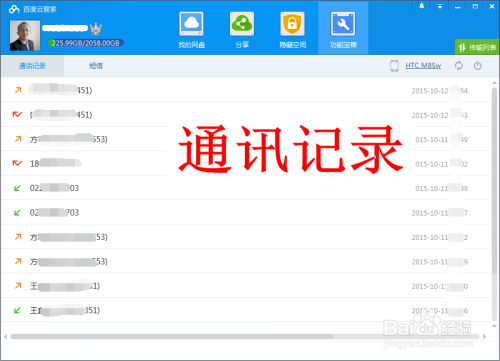Click incoming arrow of 02…703 row

tap(17, 212)
